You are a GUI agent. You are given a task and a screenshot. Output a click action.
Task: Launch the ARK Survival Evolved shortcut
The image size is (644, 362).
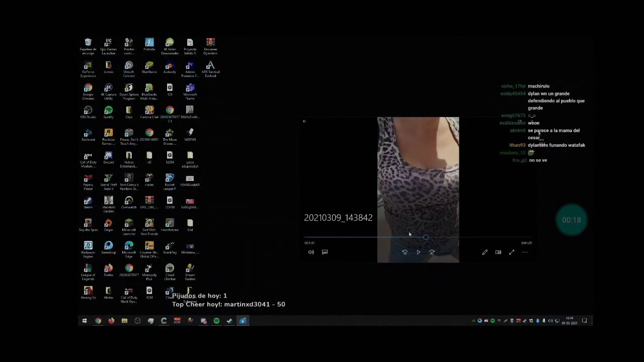tap(210, 69)
